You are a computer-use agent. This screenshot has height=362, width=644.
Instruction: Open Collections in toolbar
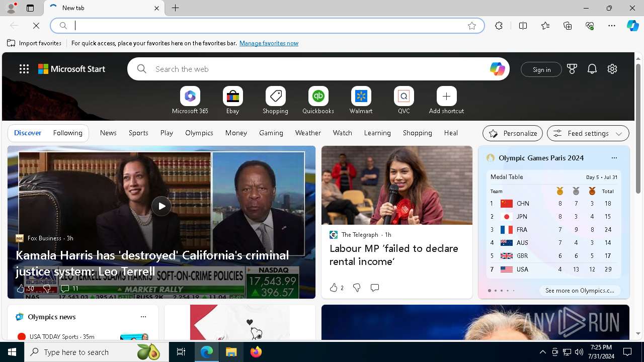(568, 26)
